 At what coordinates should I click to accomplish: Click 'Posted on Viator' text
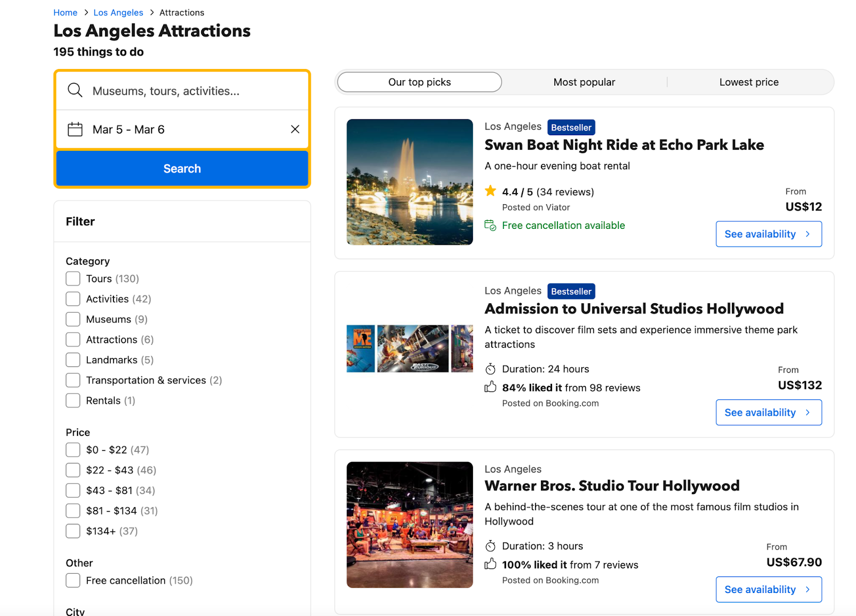(536, 207)
